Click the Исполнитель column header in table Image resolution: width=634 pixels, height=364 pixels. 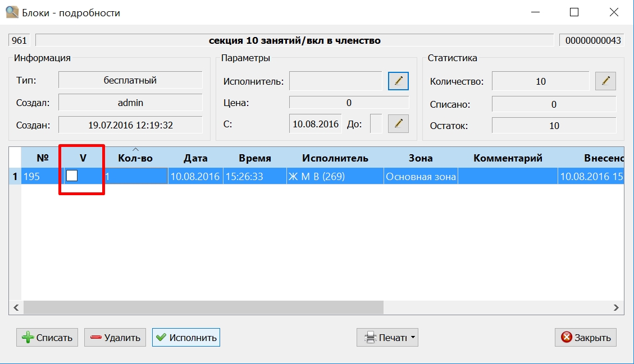click(335, 158)
